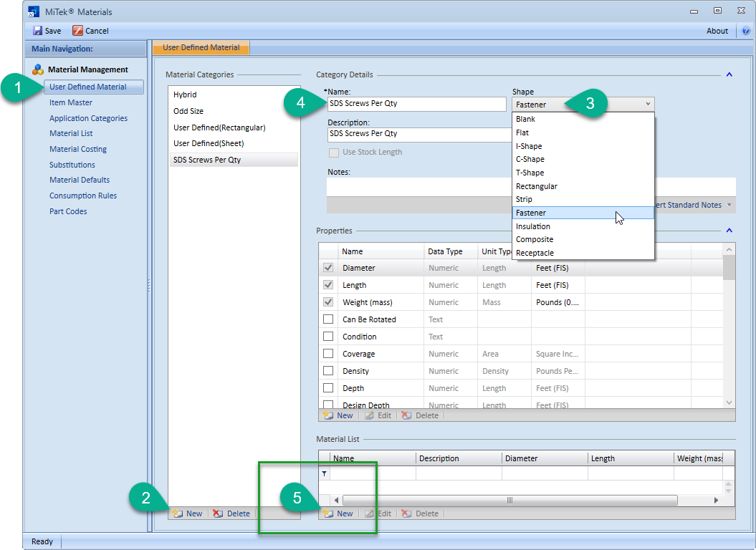756x550 pixels.
Task: Click the filter funnel icon in Material List
Action: tap(324, 473)
